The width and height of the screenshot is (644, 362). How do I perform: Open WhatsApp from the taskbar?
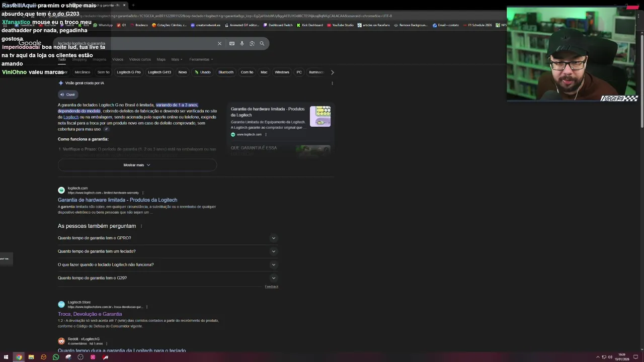click(x=56, y=357)
